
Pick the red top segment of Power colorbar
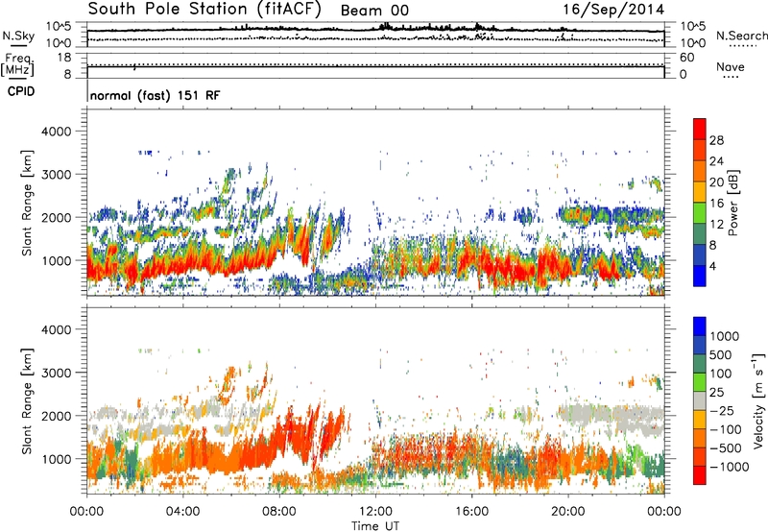(700, 129)
